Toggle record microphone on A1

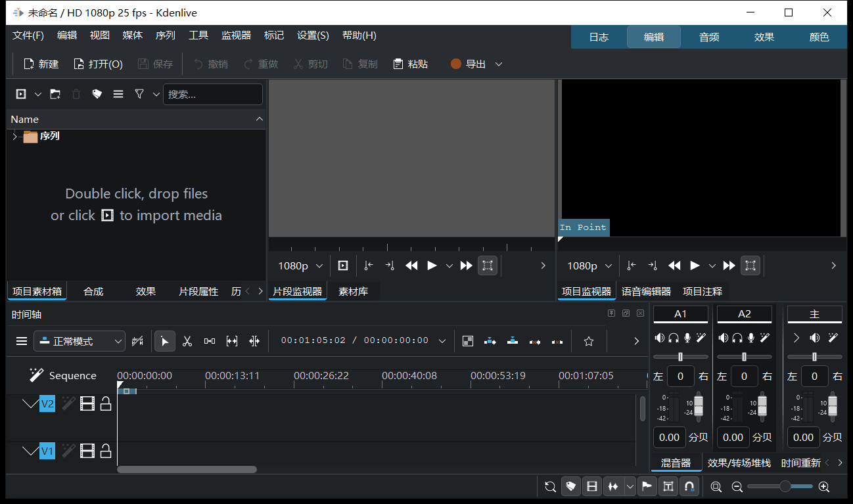687,338
